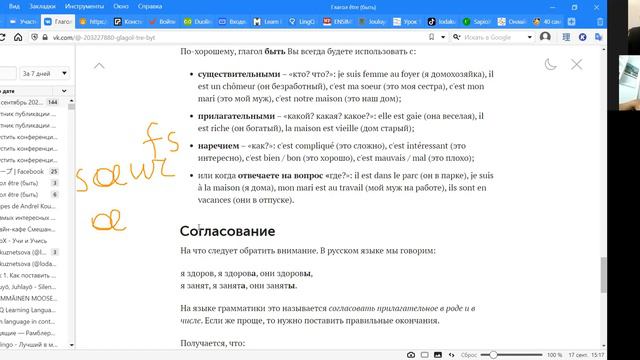
Task: Expand the address bar history dropdown arrow
Action: click(443, 37)
